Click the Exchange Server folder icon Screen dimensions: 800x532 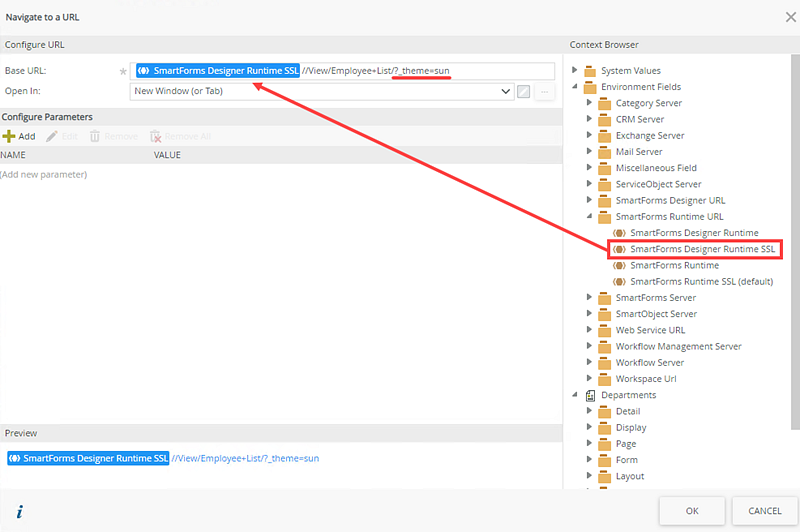605,136
